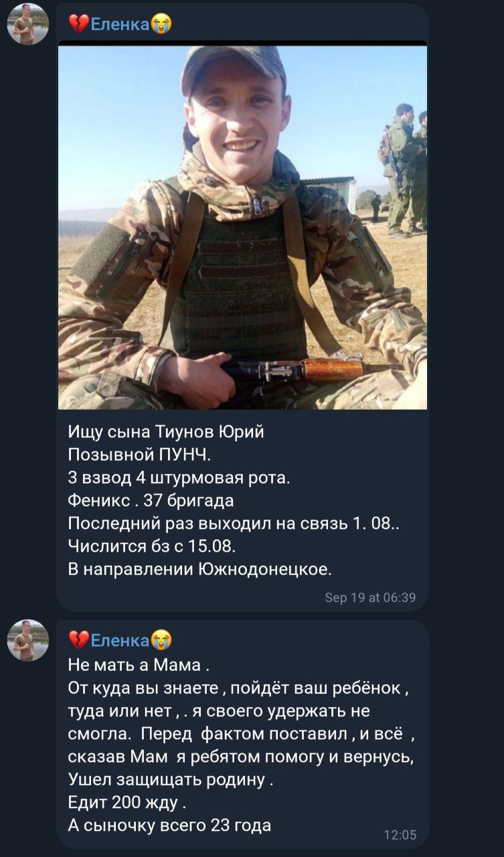Select the line 'Ищу сына Тиунов Юрий'
The width and height of the screenshot is (504, 857).
tap(166, 432)
